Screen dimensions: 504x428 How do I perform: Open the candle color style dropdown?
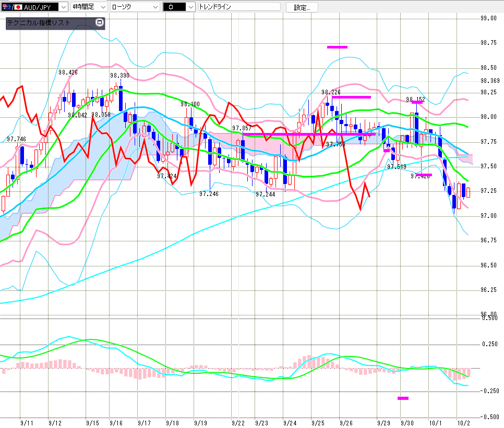190,7
